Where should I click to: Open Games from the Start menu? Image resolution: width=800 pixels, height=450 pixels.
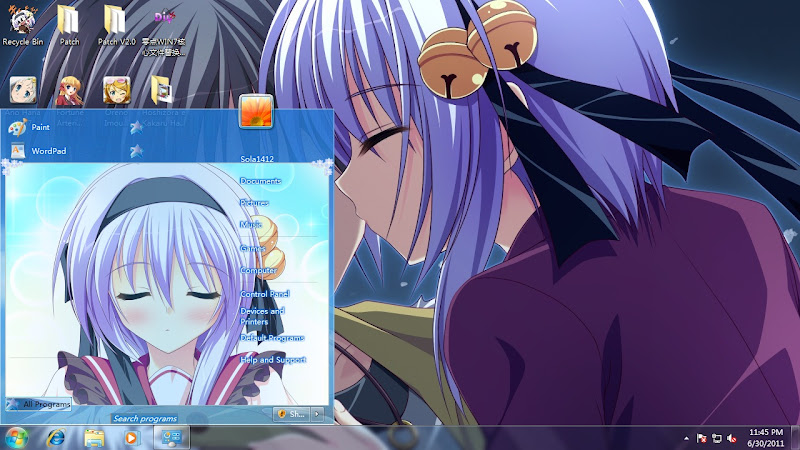click(x=253, y=248)
